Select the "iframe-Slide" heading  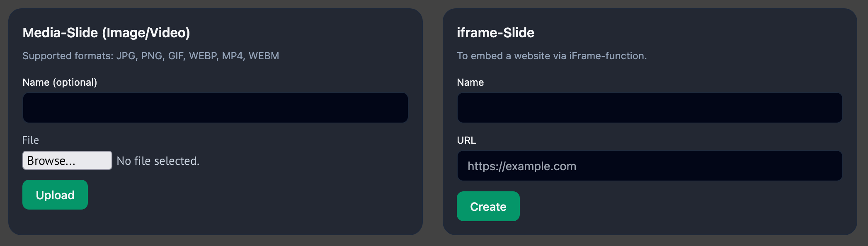[x=495, y=33]
